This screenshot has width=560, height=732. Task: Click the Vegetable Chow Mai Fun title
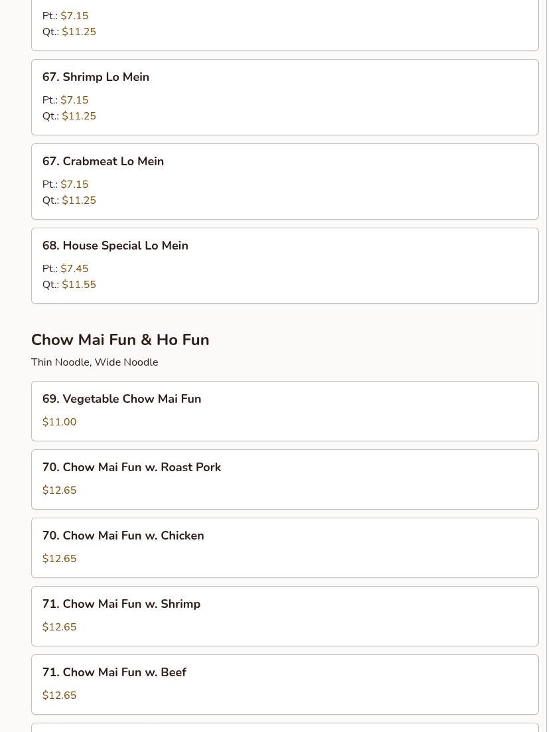[x=121, y=400]
